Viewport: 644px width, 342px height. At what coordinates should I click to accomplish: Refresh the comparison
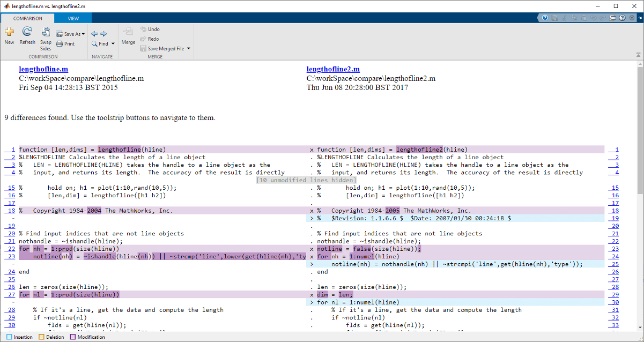coord(27,36)
